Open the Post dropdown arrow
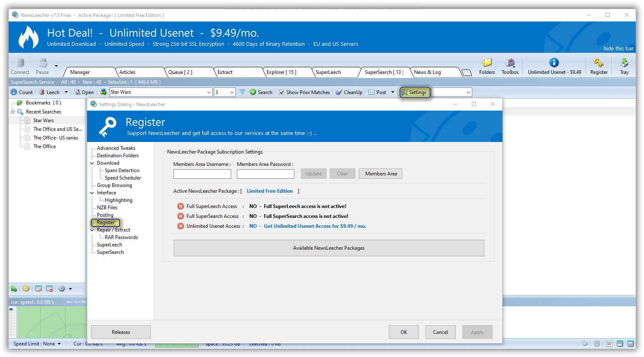This screenshot has width=644, height=357. 393,92
